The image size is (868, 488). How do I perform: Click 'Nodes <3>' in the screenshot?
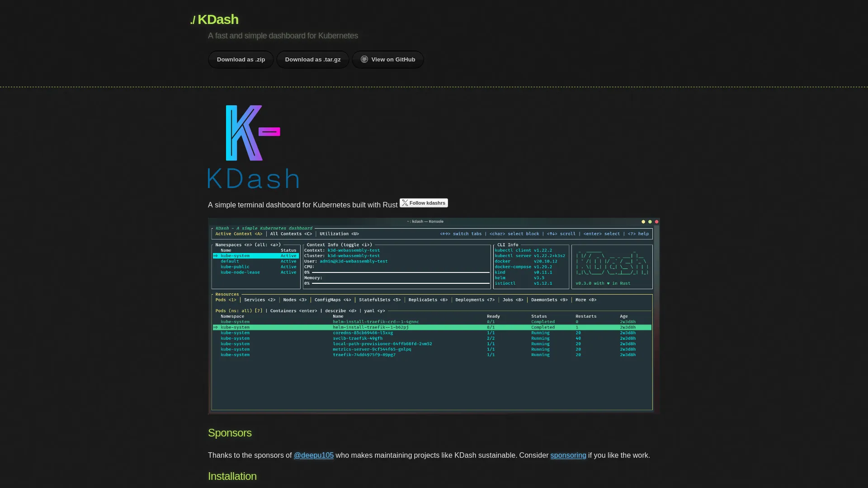click(x=295, y=300)
